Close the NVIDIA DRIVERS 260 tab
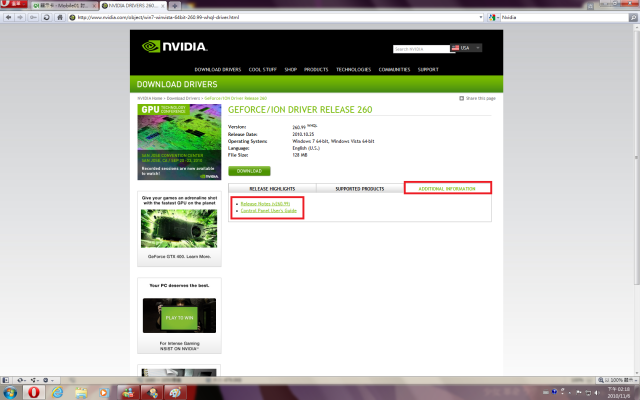The height and width of the screenshot is (400, 640). [163, 6]
